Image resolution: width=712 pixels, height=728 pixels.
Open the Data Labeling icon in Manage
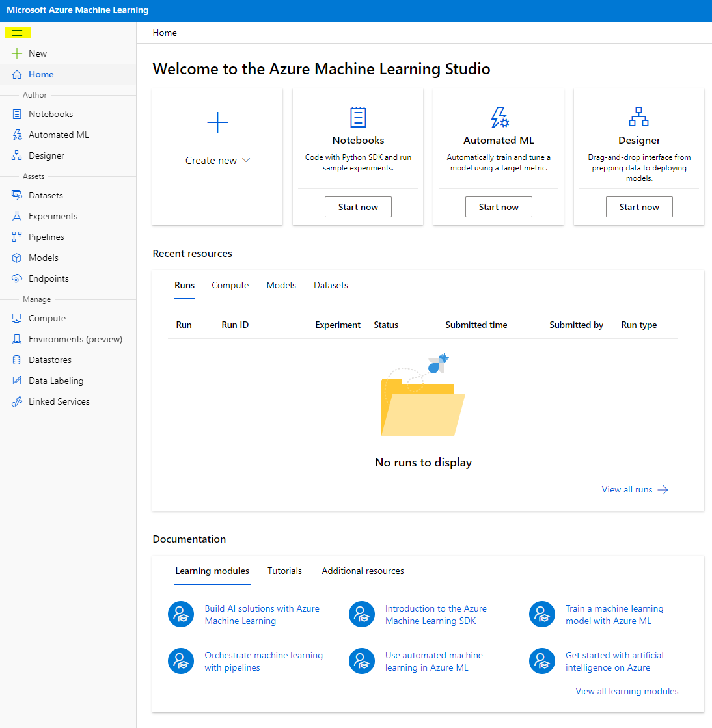click(x=17, y=381)
